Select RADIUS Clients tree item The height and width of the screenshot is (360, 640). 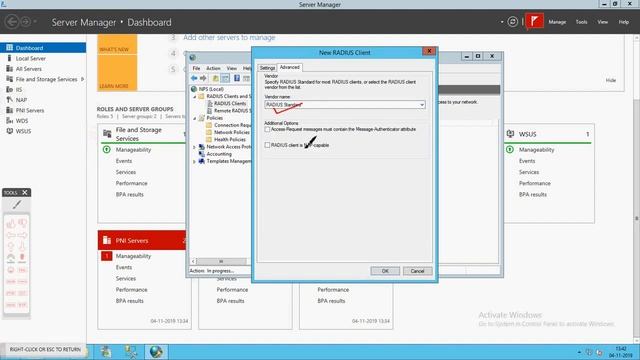[230, 103]
